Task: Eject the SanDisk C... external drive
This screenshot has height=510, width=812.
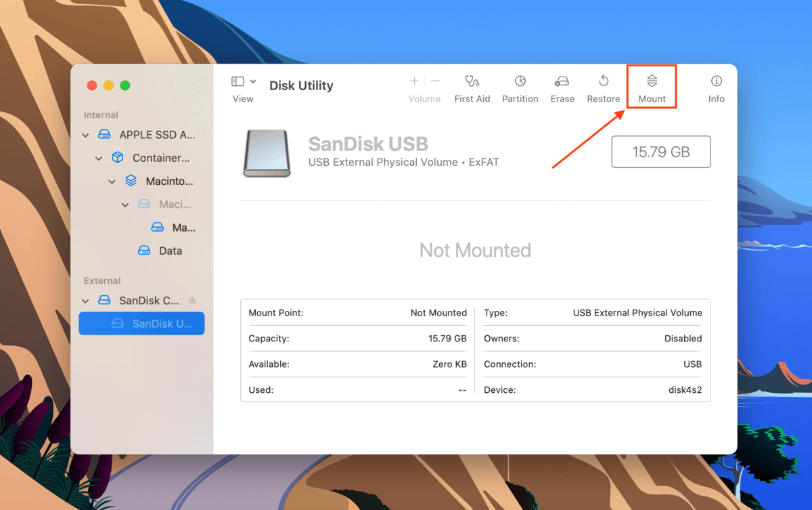Action: coord(192,300)
